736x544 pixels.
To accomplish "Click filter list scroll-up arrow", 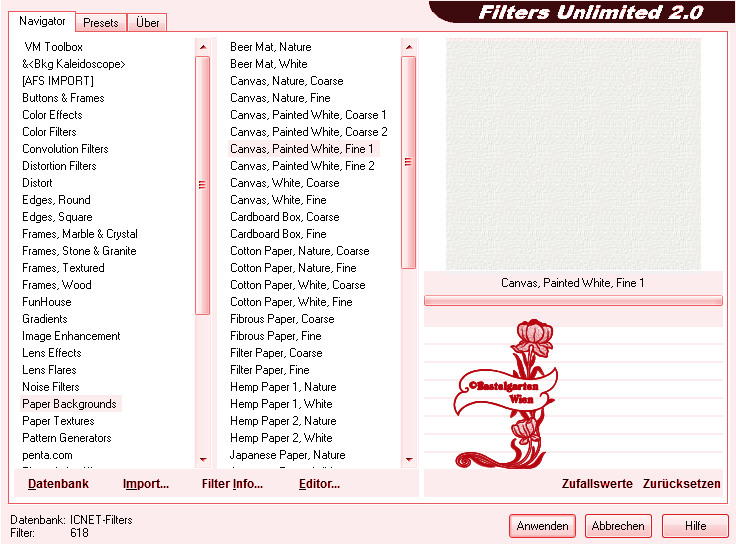I will pyautogui.click(x=409, y=47).
